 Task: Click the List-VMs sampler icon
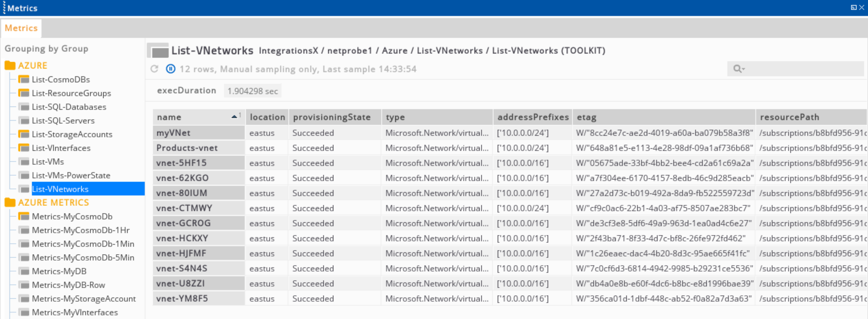click(24, 162)
